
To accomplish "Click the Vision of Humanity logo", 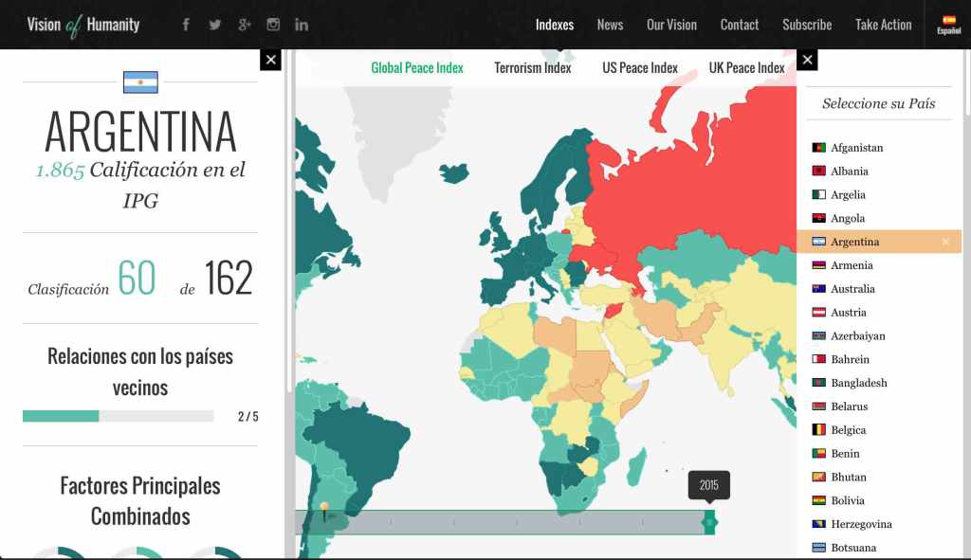I will pos(83,25).
